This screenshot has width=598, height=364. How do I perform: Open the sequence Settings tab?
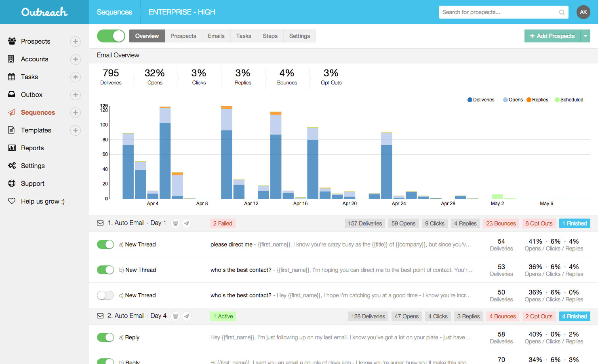point(300,36)
